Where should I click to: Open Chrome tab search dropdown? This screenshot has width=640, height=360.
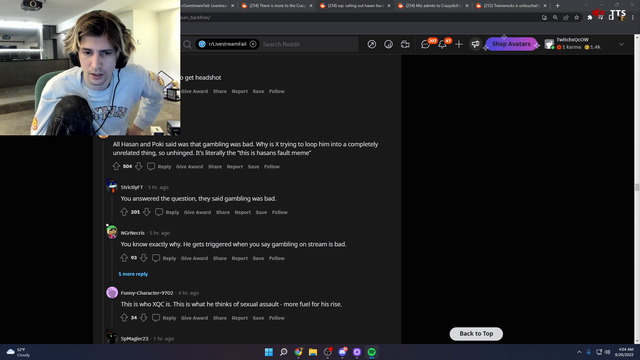(x=586, y=5)
